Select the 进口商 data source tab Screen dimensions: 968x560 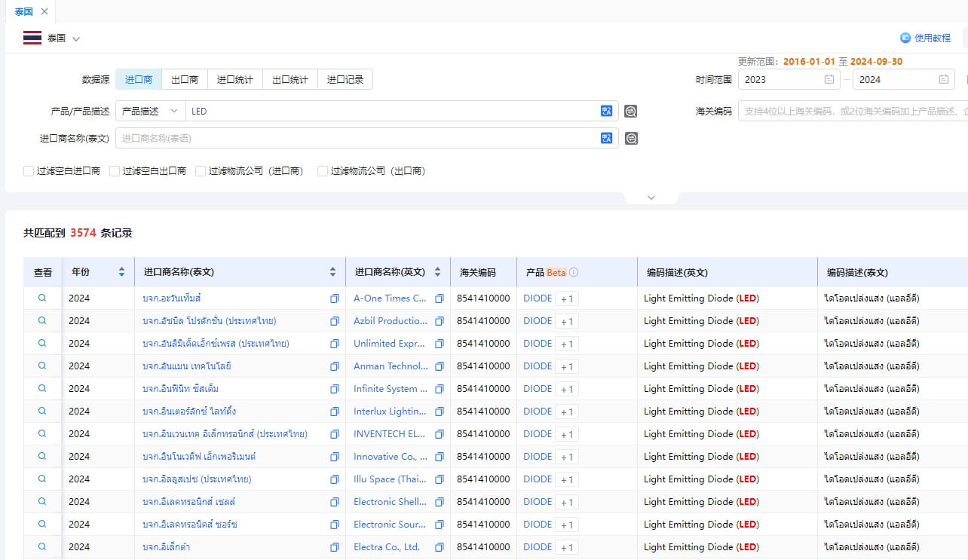tap(139, 79)
